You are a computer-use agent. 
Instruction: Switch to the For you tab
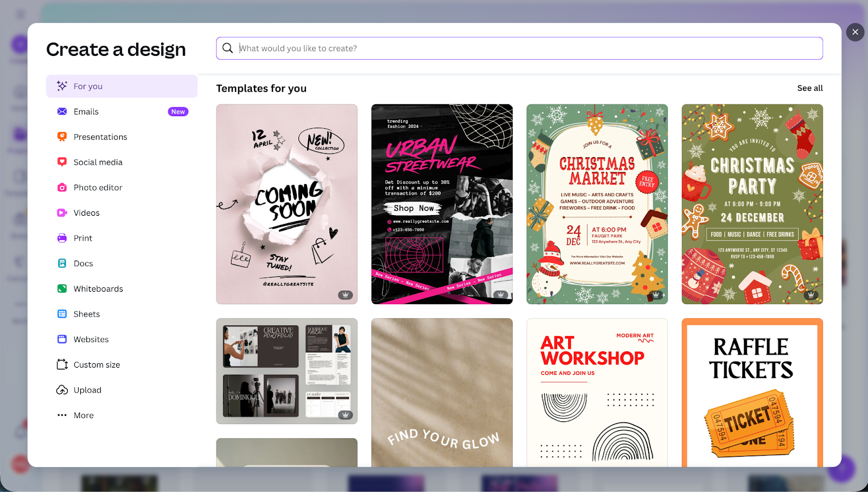tap(87, 86)
